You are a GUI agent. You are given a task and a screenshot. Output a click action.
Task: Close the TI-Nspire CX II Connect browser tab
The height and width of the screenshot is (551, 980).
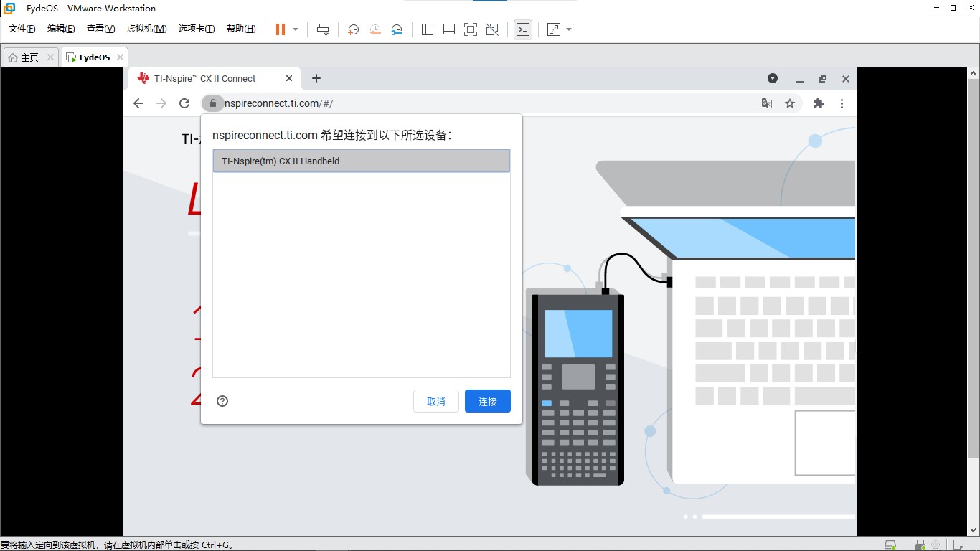coord(289,79)
